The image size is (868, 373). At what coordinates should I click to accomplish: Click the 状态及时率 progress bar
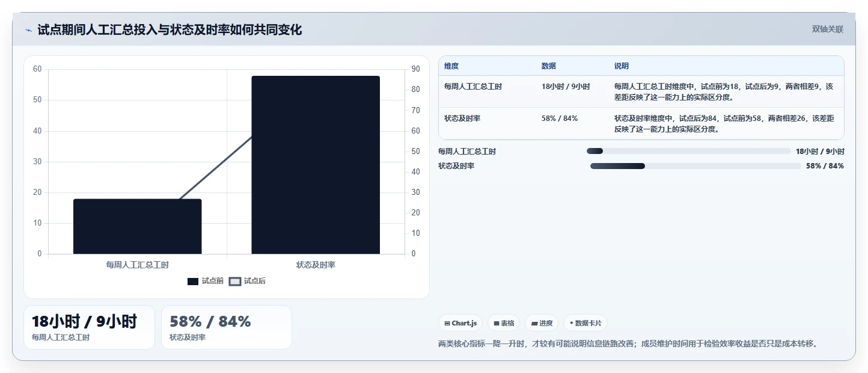click(695, 166)
